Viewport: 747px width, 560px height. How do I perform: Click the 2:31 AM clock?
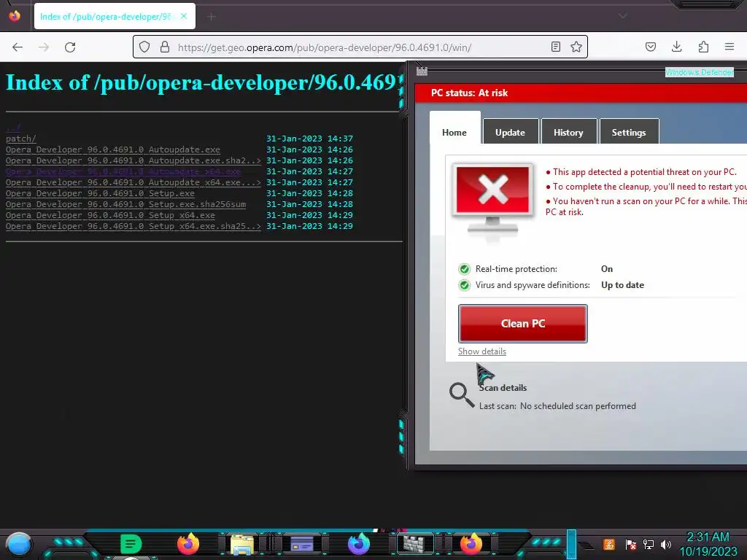[708, 537]
